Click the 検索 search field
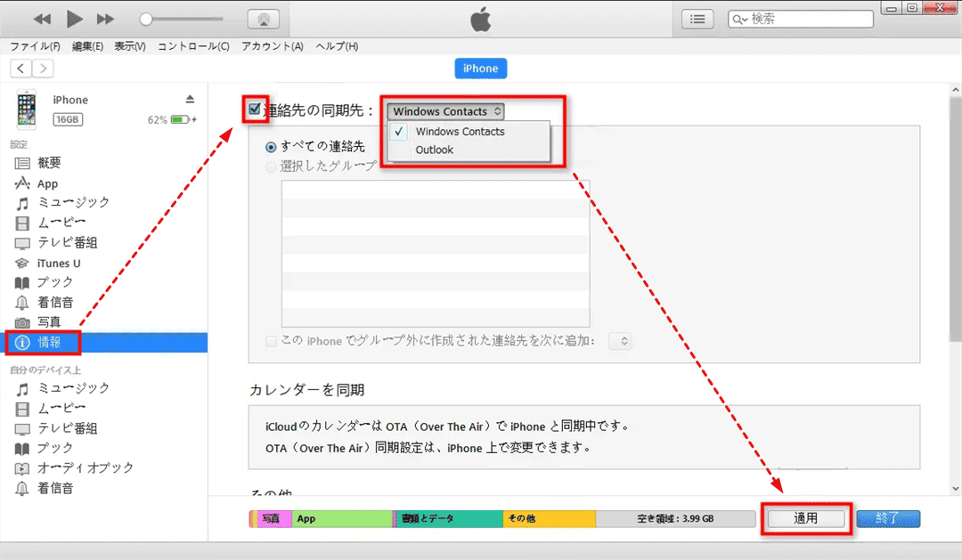Image resolution: width=962 pixels, height=560 pixels. (x=801, y=19)
